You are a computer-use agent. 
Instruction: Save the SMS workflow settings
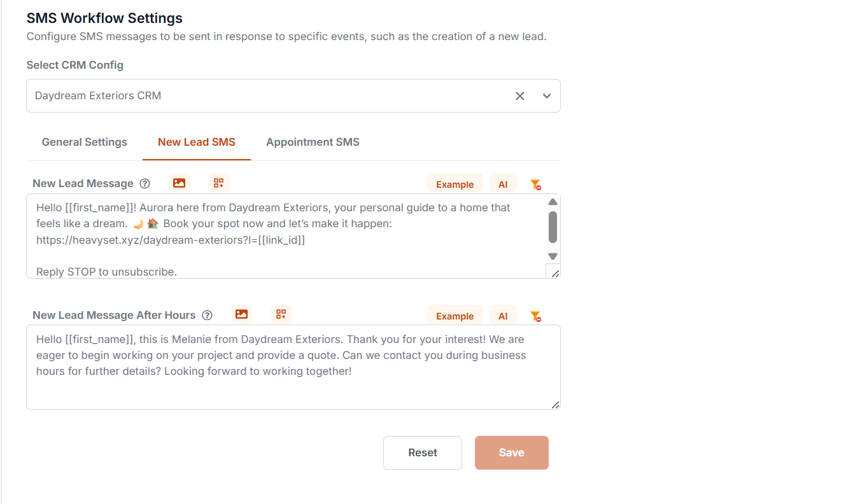511,452
